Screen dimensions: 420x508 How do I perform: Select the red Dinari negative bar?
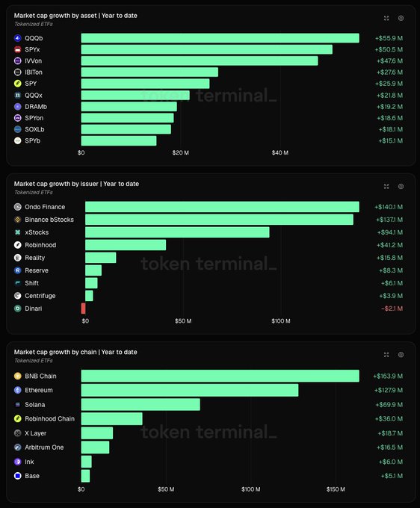83,309
